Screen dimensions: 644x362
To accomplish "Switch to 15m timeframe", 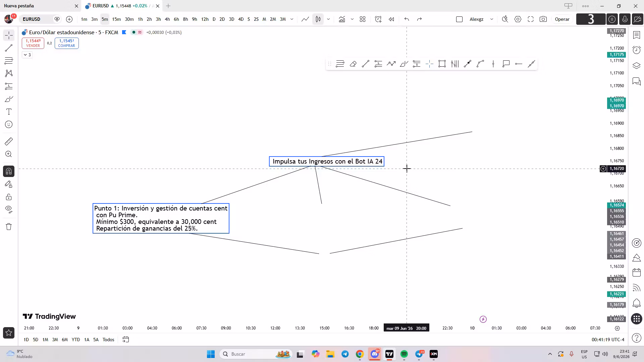I will click(116, 19).
